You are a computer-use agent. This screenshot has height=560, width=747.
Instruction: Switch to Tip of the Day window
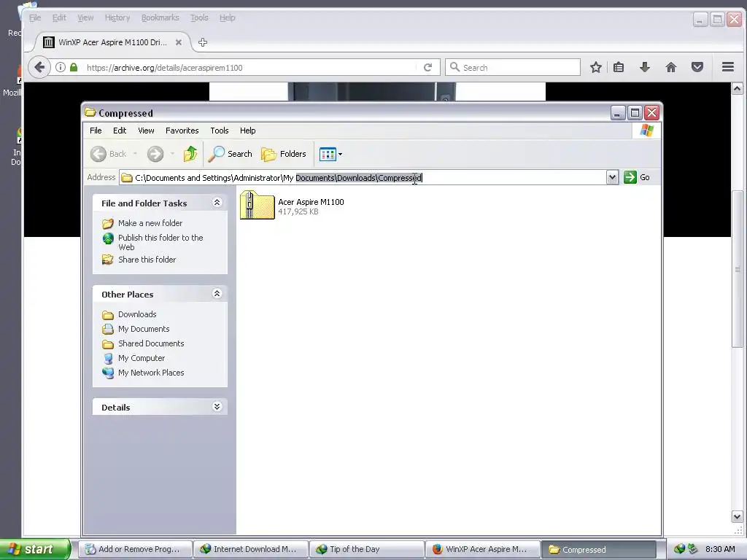click(x=366, y=549)
